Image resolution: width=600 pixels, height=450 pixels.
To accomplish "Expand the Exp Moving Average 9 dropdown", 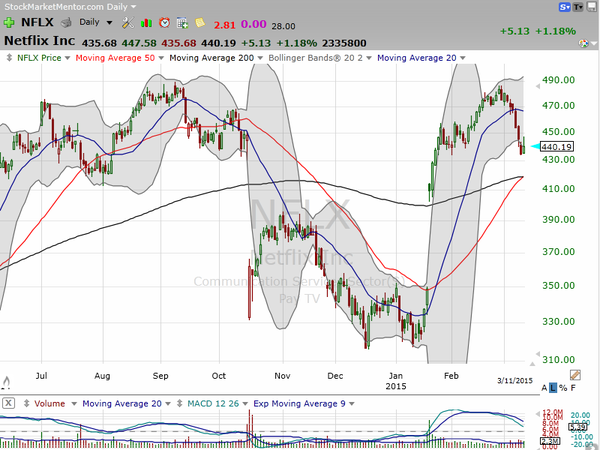I will (352, 404).
